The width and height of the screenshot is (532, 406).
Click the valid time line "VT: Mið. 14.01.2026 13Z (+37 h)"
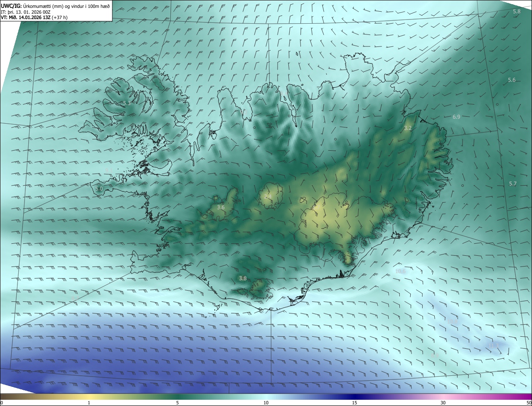(35, 18)
